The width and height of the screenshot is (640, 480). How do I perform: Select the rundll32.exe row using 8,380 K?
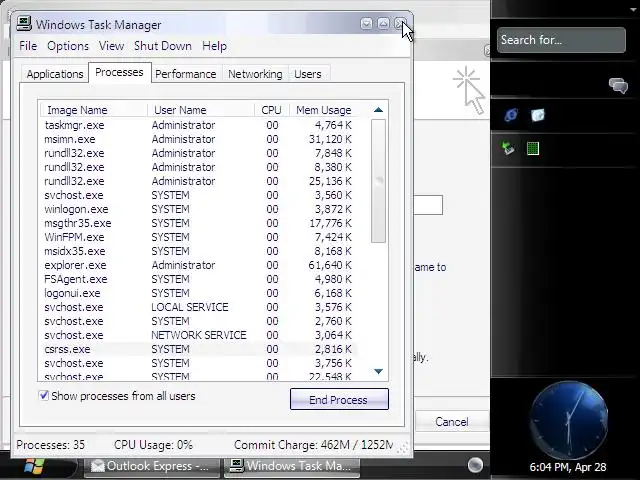[x=199, y=167]
